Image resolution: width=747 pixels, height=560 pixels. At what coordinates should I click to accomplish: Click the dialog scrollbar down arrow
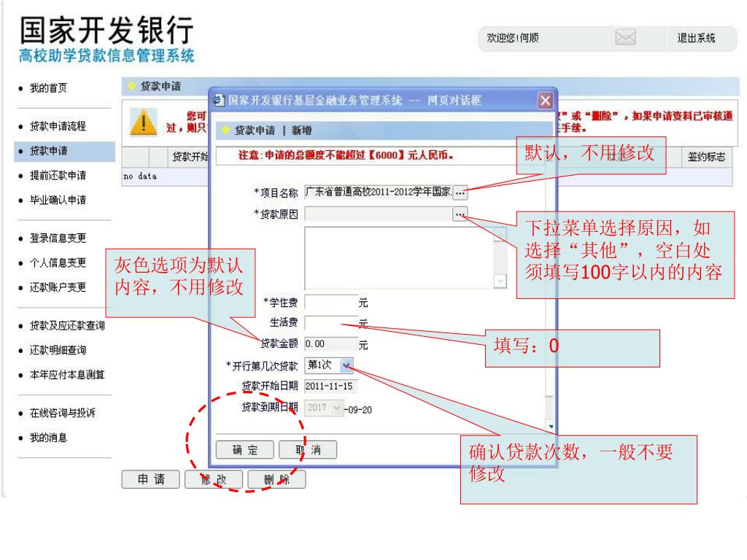coord(551,426)
